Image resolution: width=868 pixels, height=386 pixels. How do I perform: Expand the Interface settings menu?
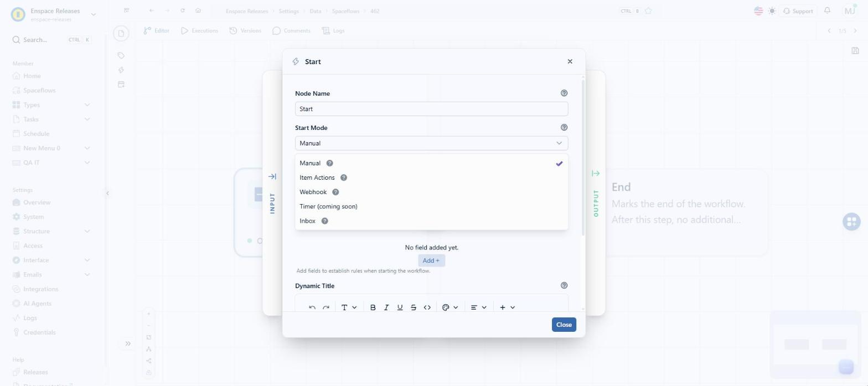51,260
